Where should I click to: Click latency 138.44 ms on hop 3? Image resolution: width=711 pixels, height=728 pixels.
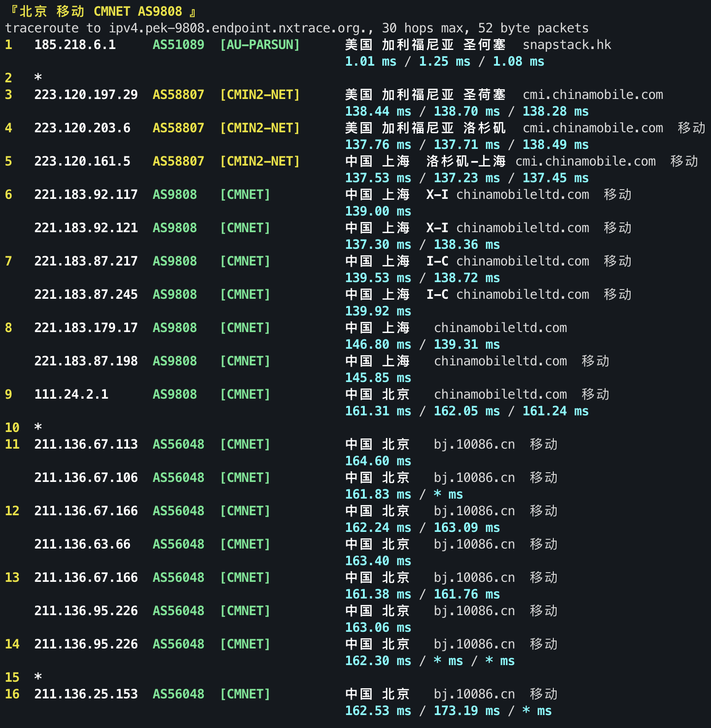click(x=378, y=111)
